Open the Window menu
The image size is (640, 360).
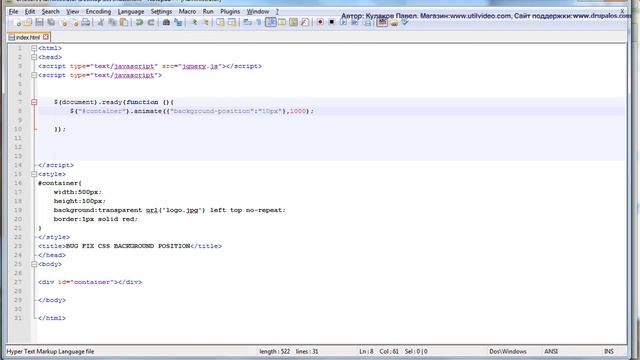point(258,11)
